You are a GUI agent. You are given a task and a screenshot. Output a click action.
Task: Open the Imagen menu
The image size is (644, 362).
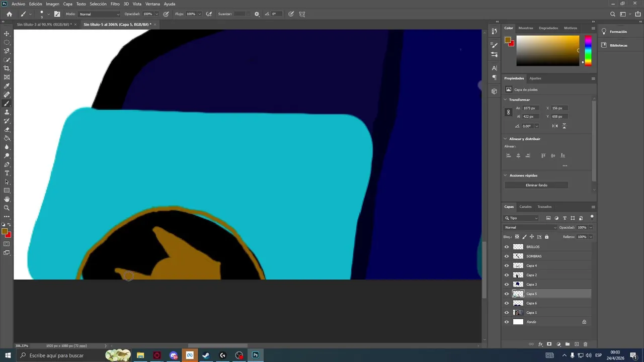pyautogui.click(x=52, y=4)
